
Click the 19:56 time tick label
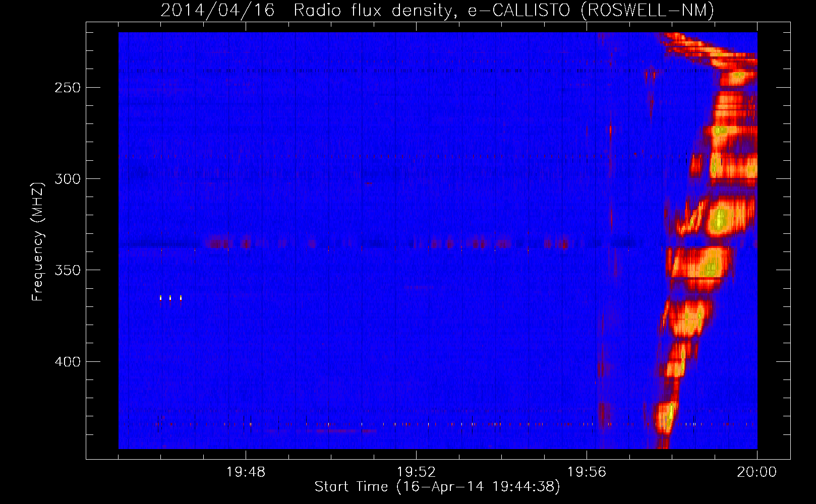587,472
